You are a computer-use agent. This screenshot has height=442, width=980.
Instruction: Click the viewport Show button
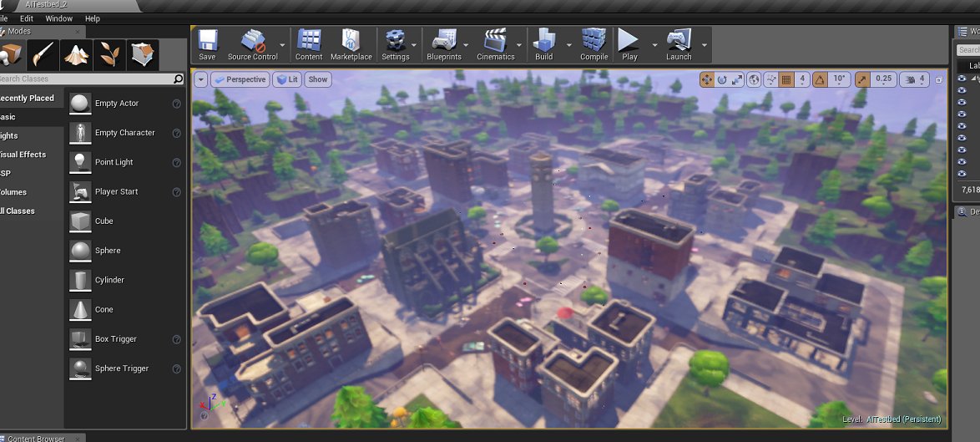pyautogui.click(x=317, y=79)
